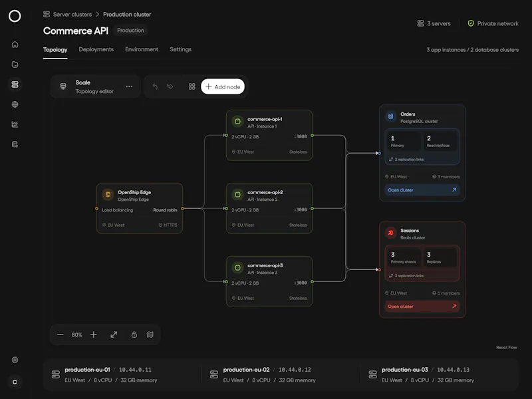Viewport: 532px width, 399px height.
Task: Select the commerce-api-3 node title
Action: click(265, 265)
